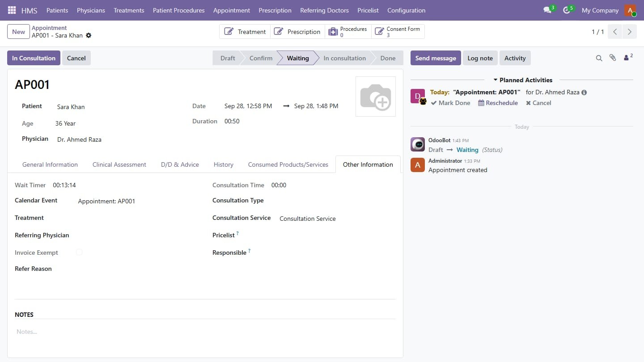Click into the Notes text field

click(205, 332)
